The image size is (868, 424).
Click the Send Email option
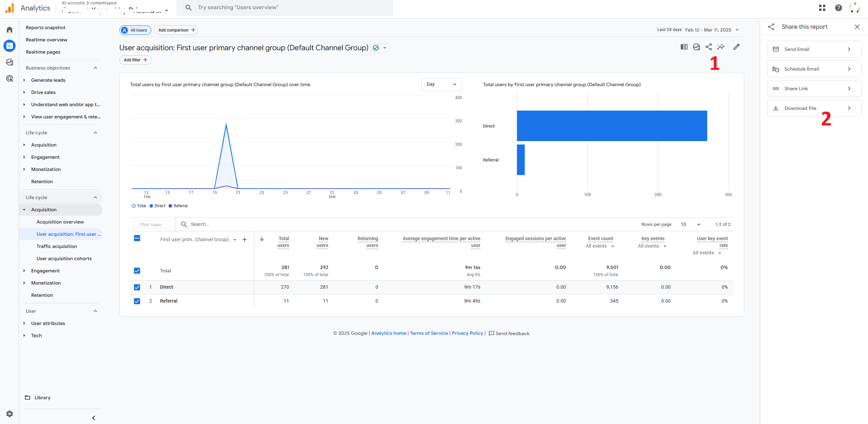pyautogui.click(x=814, y=49)
